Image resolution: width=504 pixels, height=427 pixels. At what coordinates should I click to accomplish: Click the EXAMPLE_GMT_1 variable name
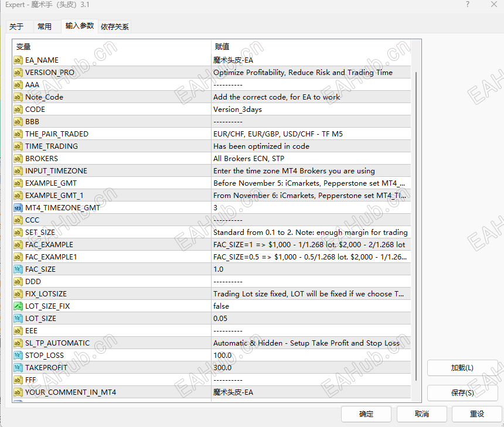pos(55,196)
